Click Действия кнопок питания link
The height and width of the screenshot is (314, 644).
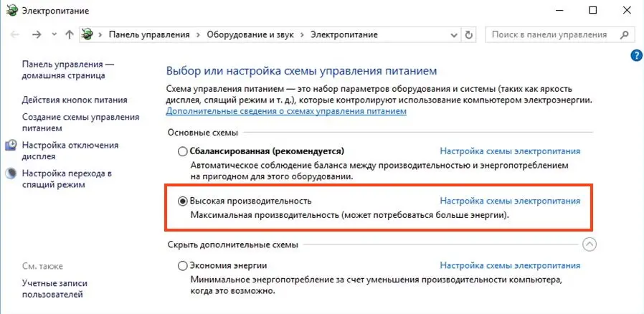(x=75, y=100)
